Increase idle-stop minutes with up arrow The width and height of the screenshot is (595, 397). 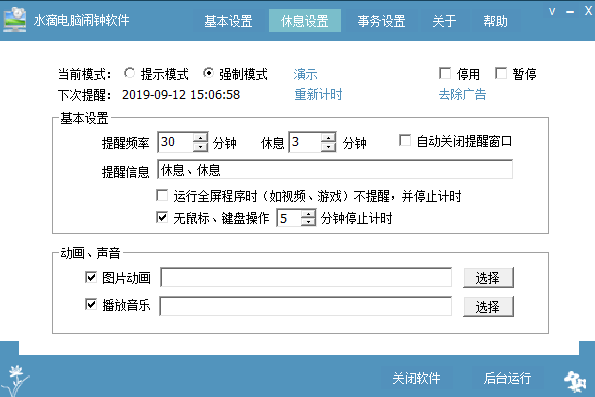click(309, 214)
